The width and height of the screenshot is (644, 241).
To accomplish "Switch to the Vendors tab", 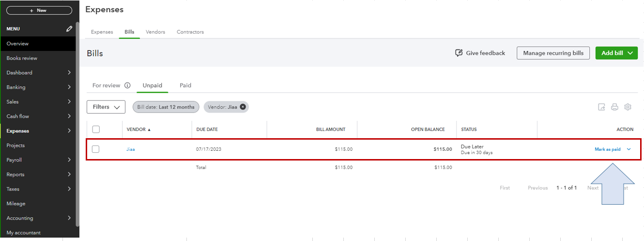I will 155,32.
